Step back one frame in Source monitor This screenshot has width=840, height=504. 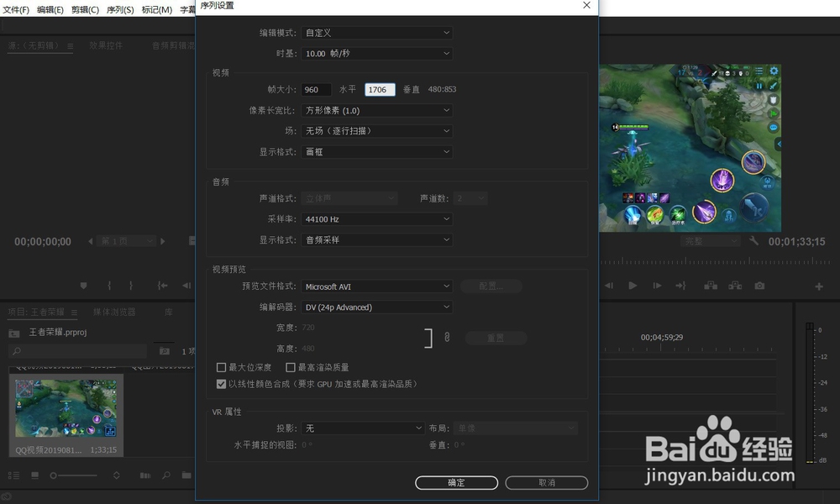click(x=186, y=286)
